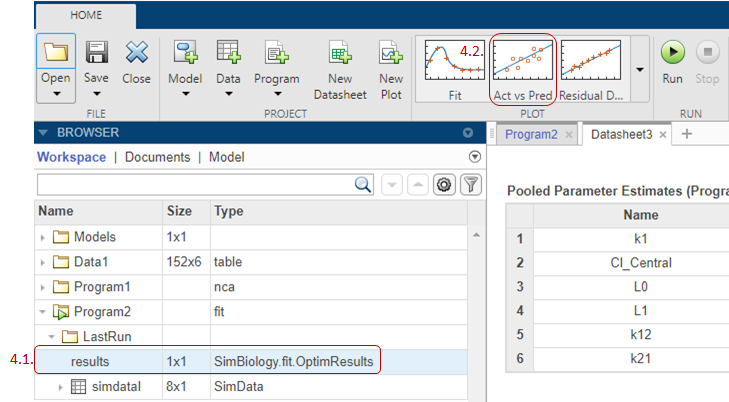Screen dimensions: 729x402
Task: Expand the plot gallery dropdown arrow
Action: pyautogui.click(x=639, y=68)
